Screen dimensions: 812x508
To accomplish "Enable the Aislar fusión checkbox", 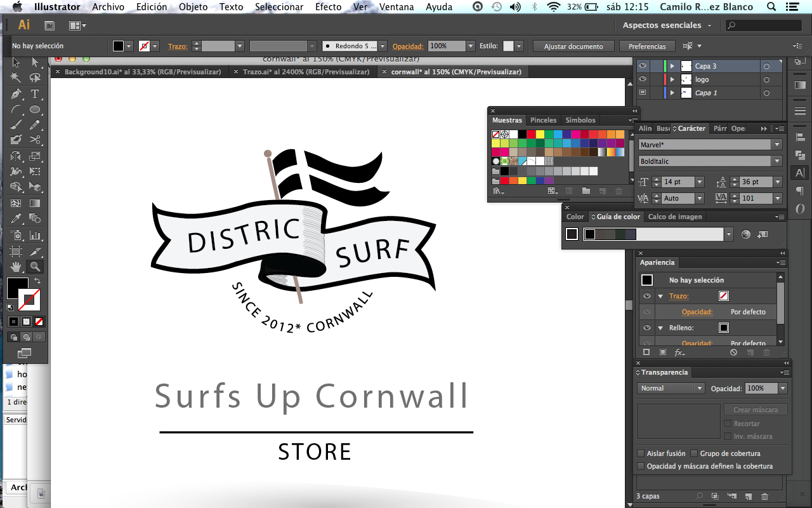I will [640, 453].
